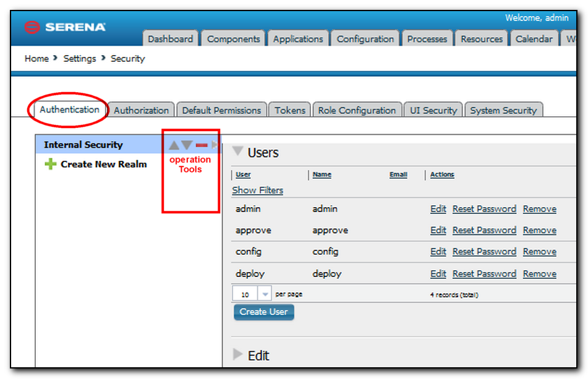Go to the Components tab

[x=234, y=39]
